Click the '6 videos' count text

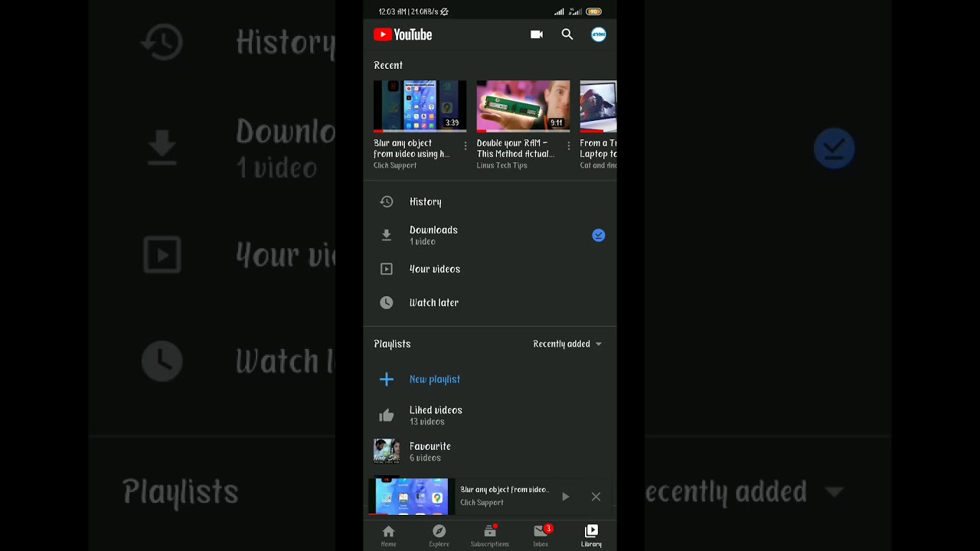tap(425, 458)
